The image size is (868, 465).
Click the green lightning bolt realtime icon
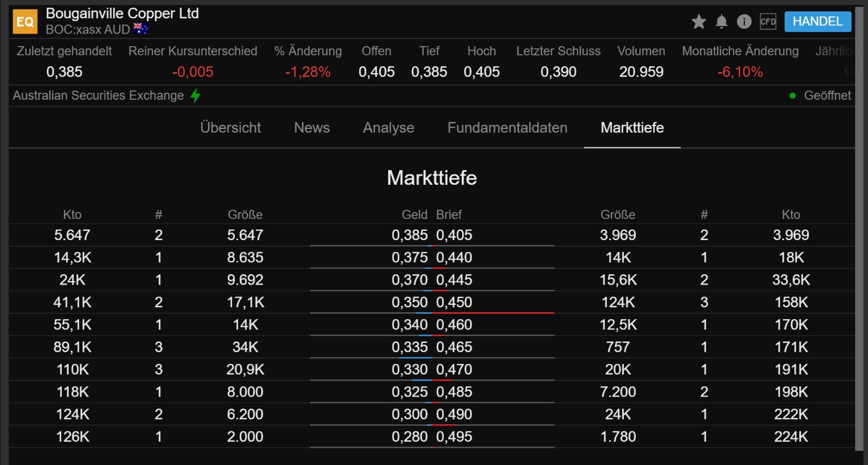(195, 96)
